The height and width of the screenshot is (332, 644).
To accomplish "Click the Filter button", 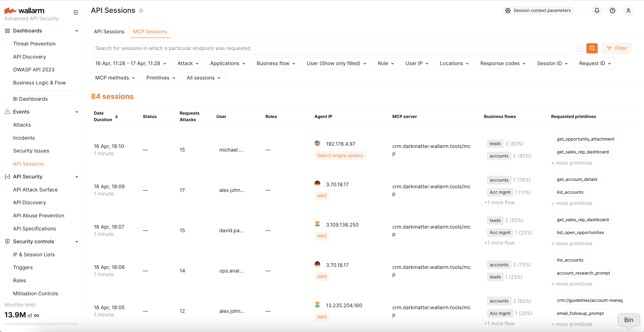I will click(x=617, y=48).
